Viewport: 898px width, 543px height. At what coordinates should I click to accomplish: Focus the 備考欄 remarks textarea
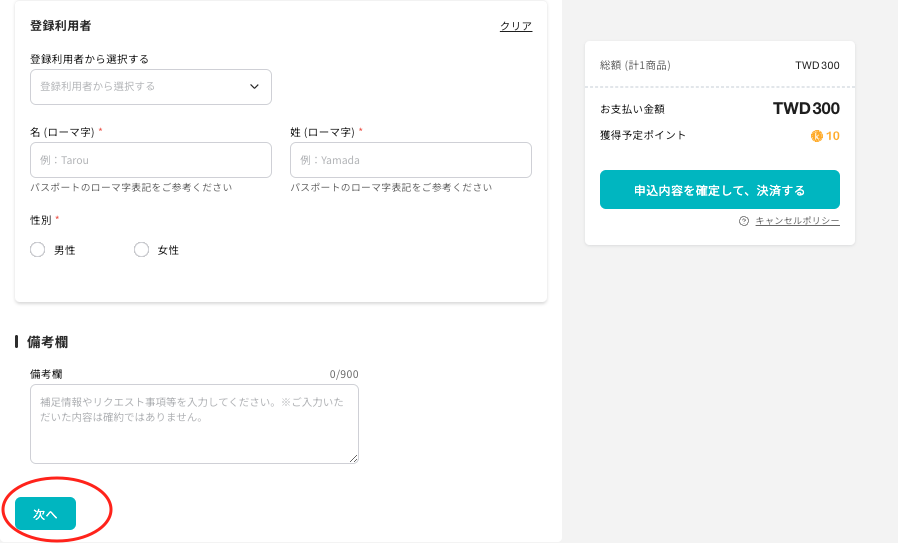pyautogui.click(x=194, y=424)
